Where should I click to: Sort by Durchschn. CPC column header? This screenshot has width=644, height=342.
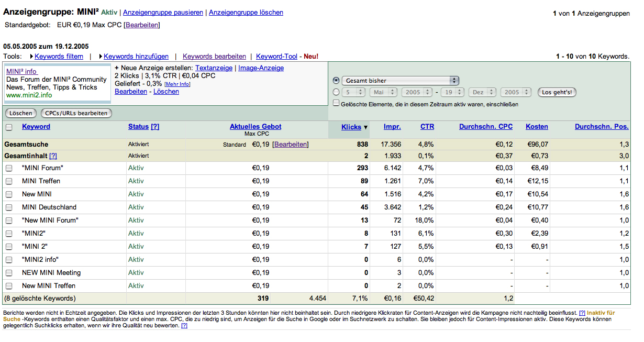coord(486,127)
